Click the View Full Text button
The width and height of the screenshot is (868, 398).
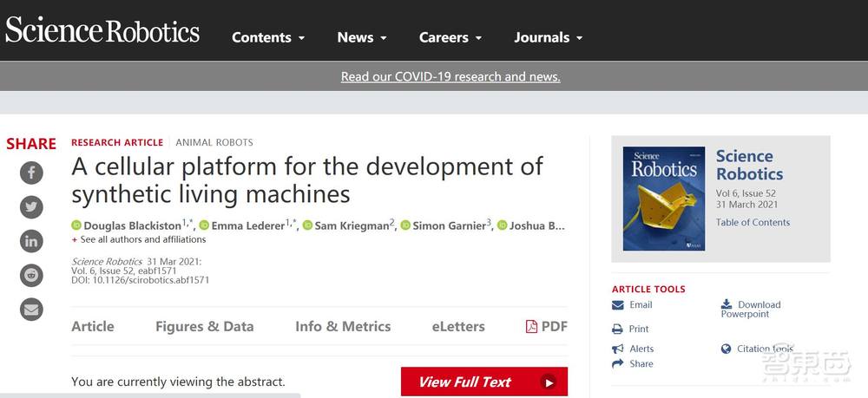(x=483, y=382)
